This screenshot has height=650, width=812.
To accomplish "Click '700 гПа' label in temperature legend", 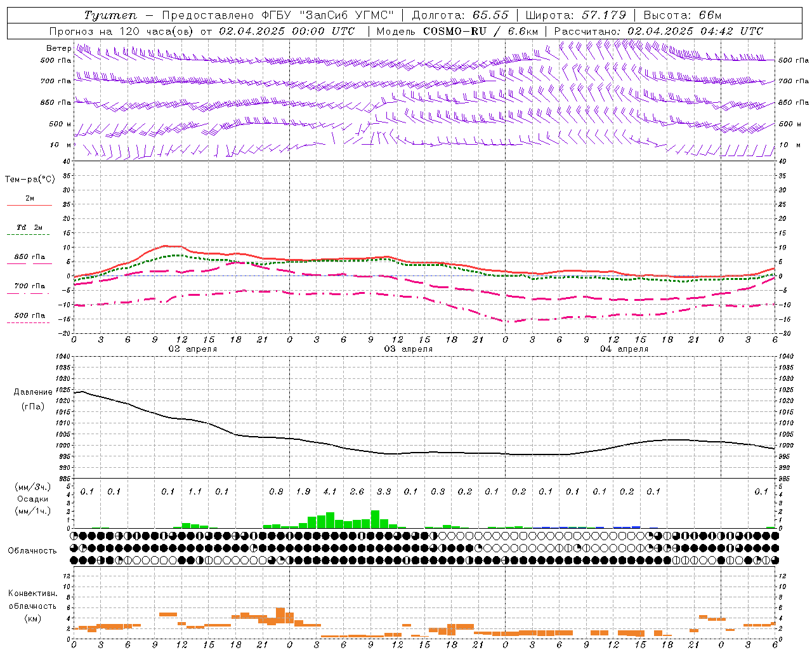I will 30,286.
